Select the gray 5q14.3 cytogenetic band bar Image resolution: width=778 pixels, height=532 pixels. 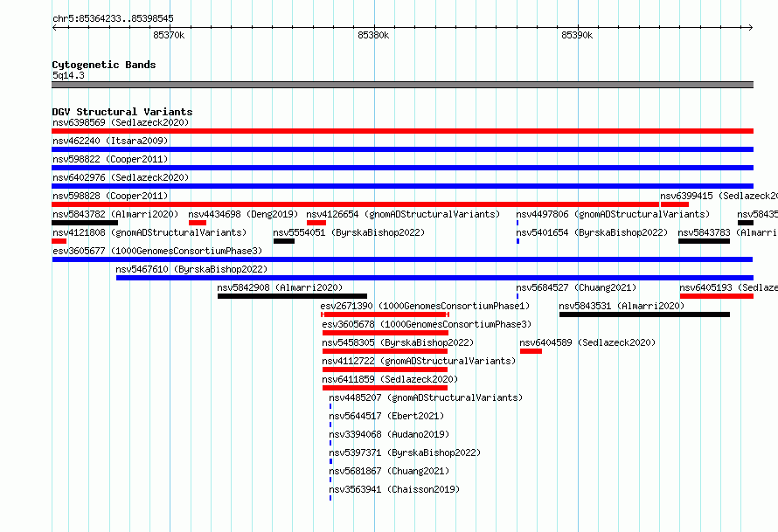pos(402,85)
